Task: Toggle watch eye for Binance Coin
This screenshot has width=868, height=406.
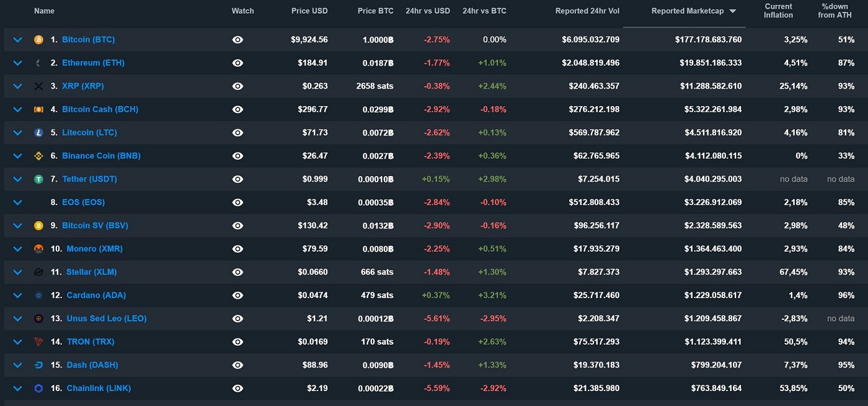Action: tap(237, 156)
